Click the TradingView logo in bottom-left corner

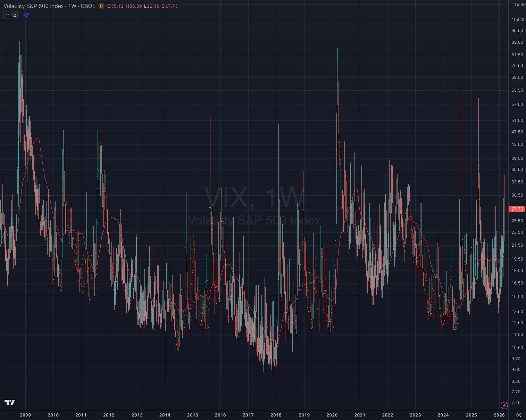[x=10, y=402]
